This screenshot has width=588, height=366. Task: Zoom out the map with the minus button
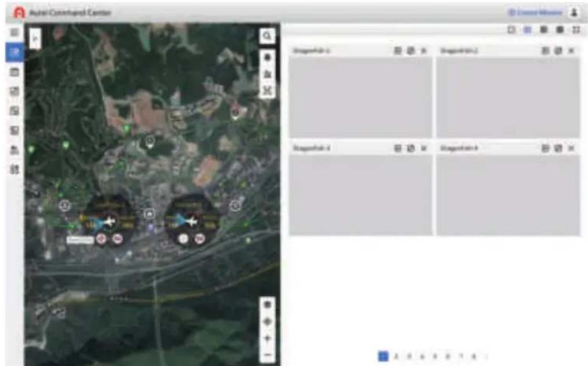click(268, 355)
